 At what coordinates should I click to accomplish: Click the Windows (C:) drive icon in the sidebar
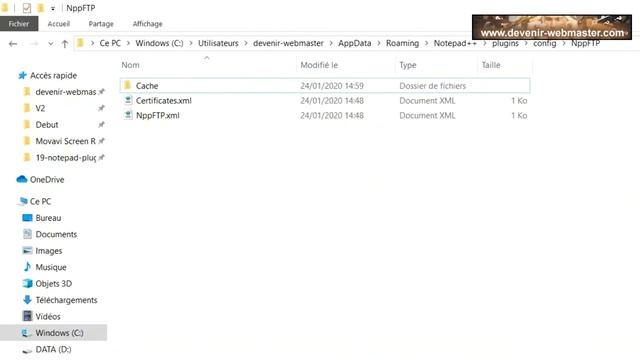click(x=27, y=333)
